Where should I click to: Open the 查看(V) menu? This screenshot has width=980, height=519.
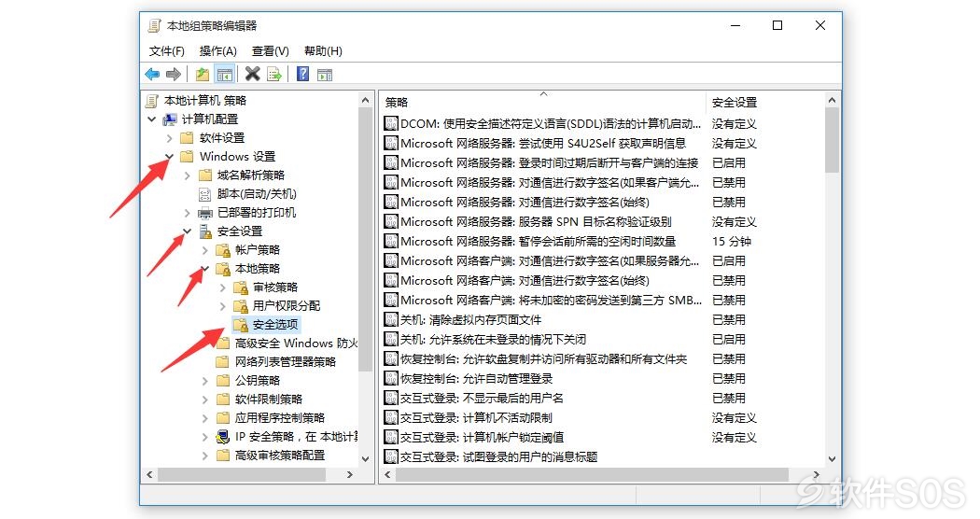270,51
